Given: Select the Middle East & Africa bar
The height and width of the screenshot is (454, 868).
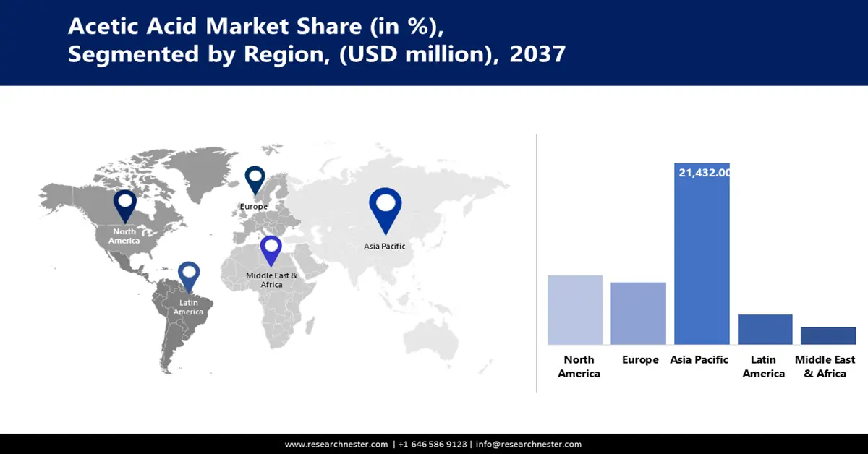Looking at the screenshot, I should point(828,335).
